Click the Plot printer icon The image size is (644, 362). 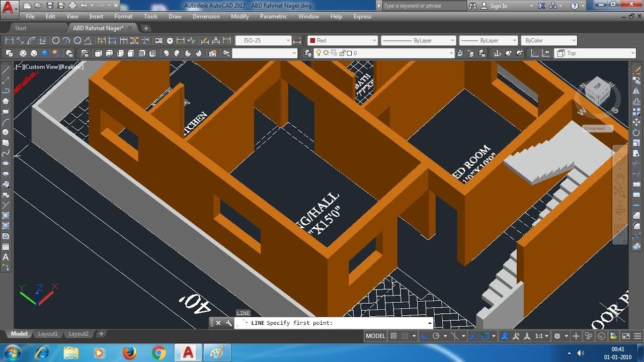pyautogui.click(x=72, y=6)
